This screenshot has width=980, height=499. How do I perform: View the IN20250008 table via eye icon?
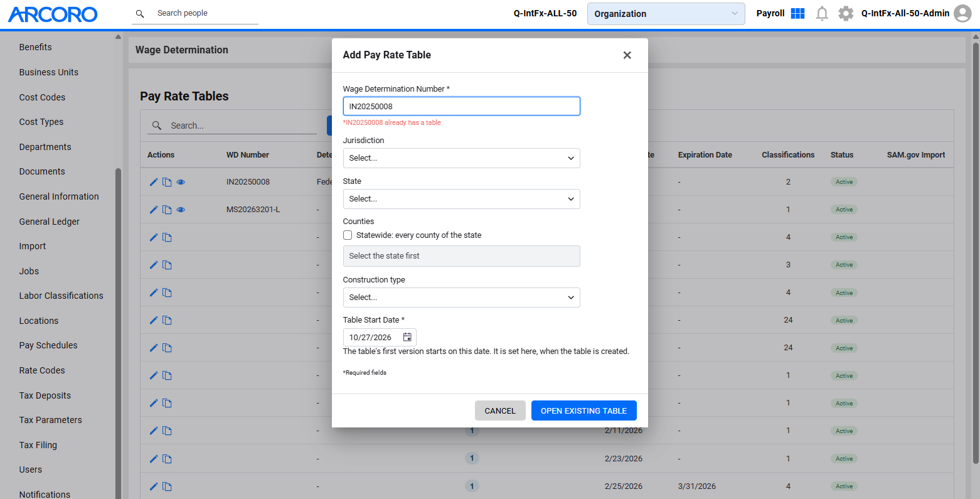181,182
